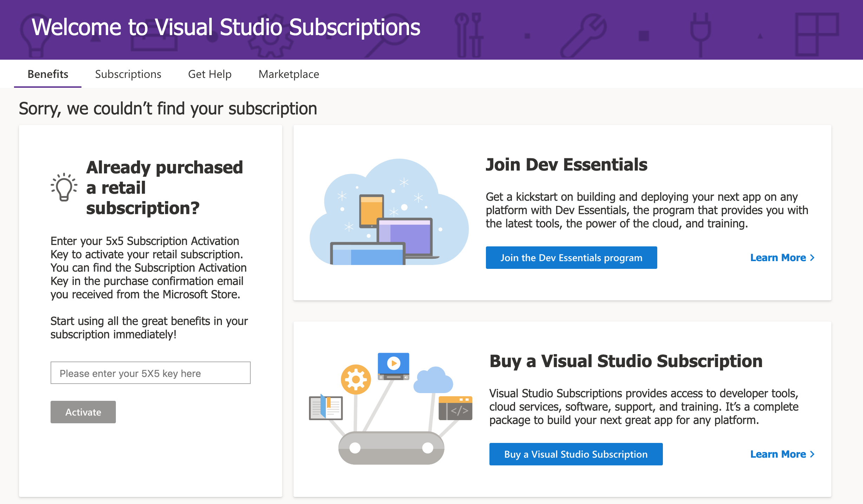This screenshot has width=863, height=504.
Task: Click the chevron next to subscription Learn More
Action: pos(812,454)
